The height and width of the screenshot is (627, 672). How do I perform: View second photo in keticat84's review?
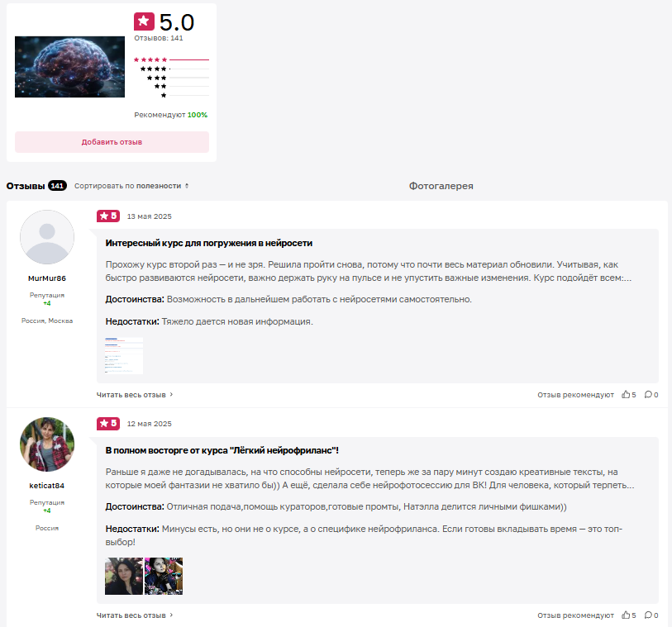164,576
